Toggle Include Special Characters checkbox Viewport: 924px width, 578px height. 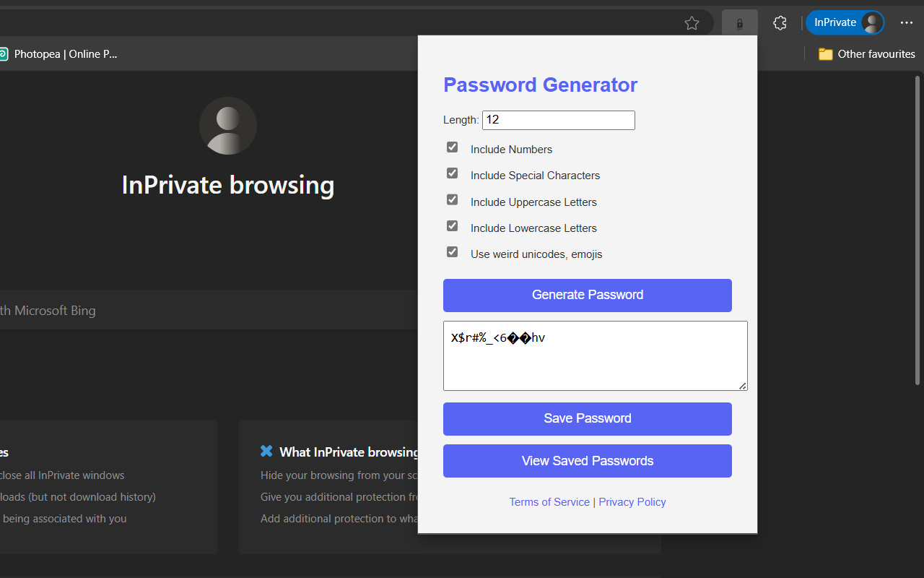click(452, 173)
